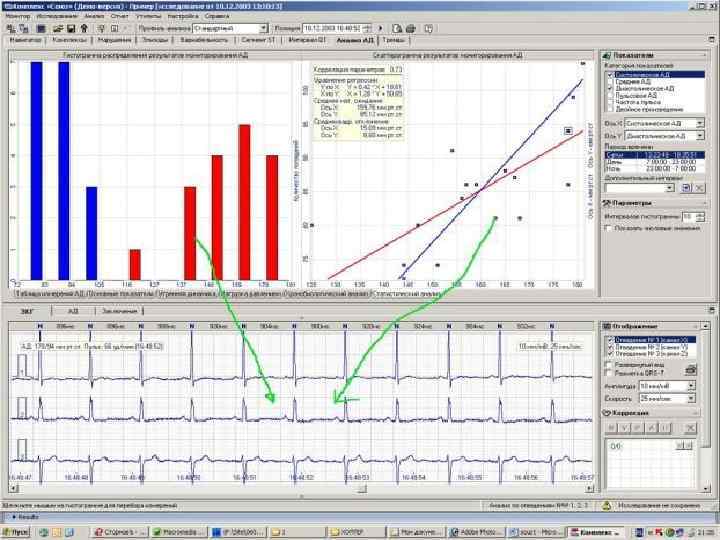The height and width of the screenshot is (540, 720).
Task: Select the Сутки time period row
Action: click(655, 155)
